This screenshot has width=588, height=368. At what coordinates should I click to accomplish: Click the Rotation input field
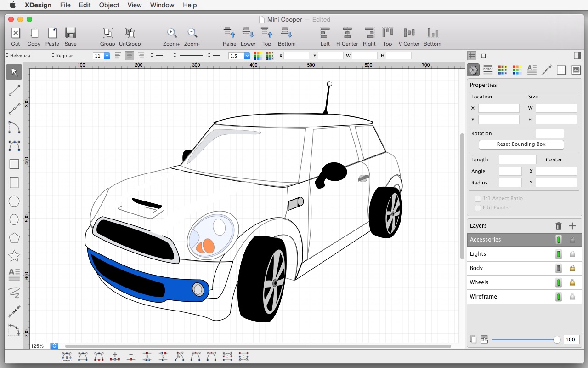pyautogui.click(x=549, y=133)
